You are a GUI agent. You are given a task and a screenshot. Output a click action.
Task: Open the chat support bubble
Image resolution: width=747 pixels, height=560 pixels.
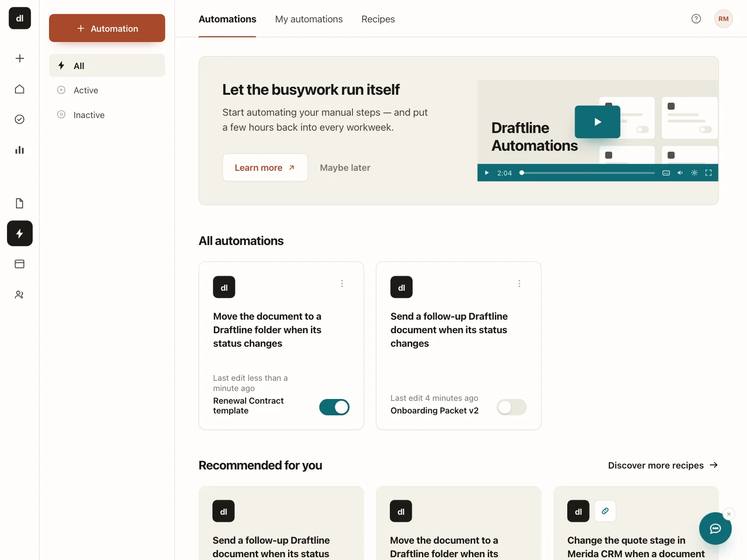[715, 528]
